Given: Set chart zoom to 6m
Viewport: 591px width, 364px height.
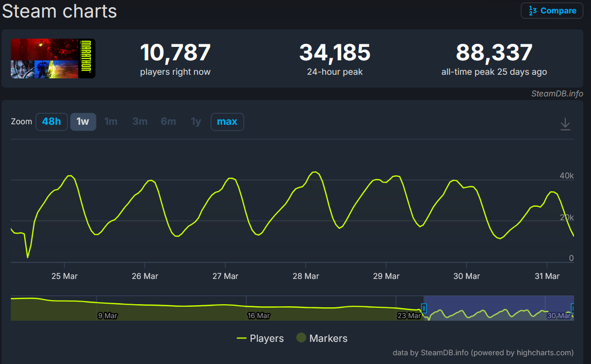Looking at the screenshot, I should [x=169, y=122].
